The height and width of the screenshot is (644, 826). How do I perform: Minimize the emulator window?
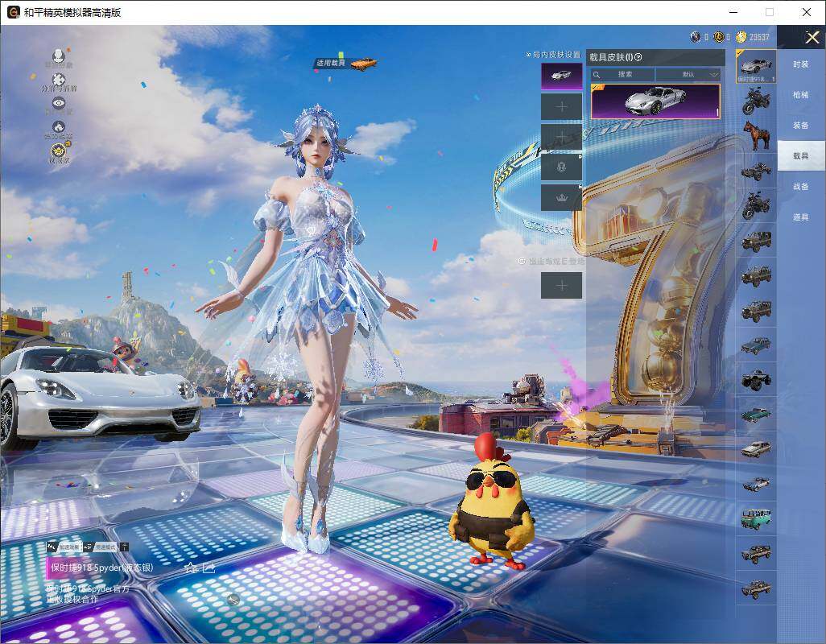733,12
